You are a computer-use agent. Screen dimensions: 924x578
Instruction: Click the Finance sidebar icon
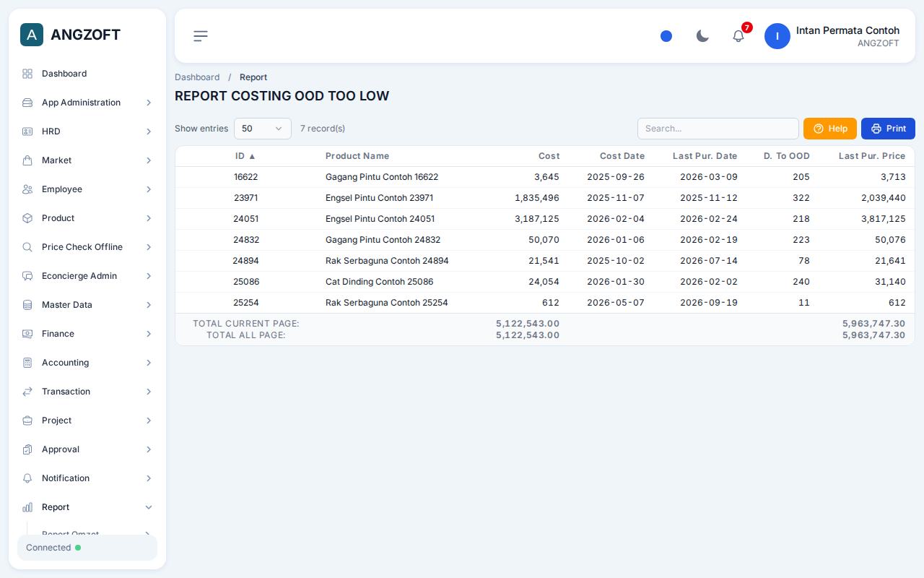(x=27, y=334)
